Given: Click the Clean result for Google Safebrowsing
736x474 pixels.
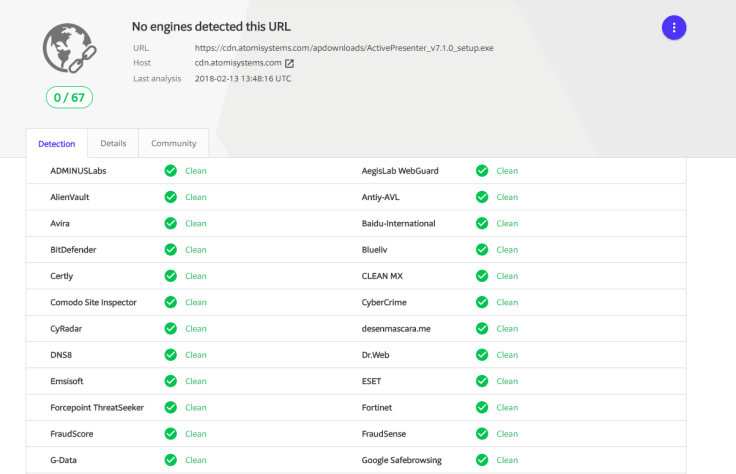Looking at the screenshot, I should pos(507,460).
